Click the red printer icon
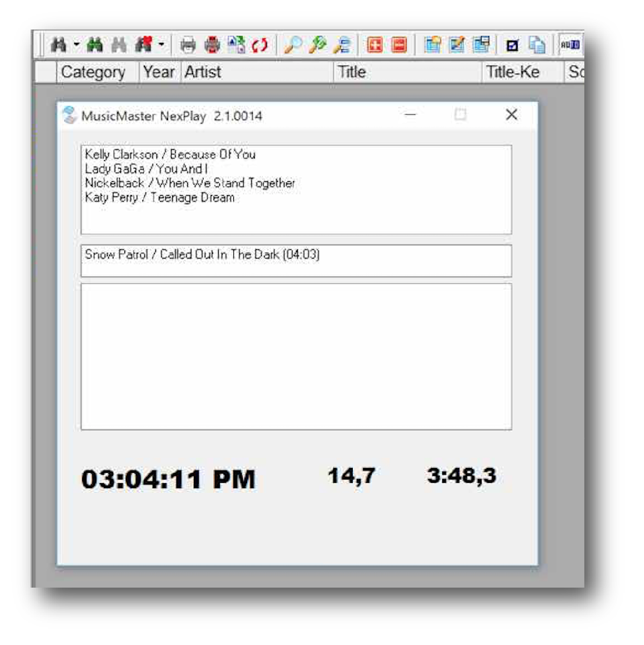This screenshot has width=644, height=645. [x=212, y=45]
